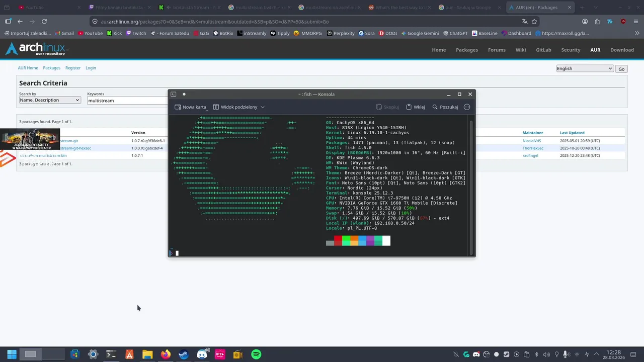Sort results by the Maintainer column header

pos(533,133)
